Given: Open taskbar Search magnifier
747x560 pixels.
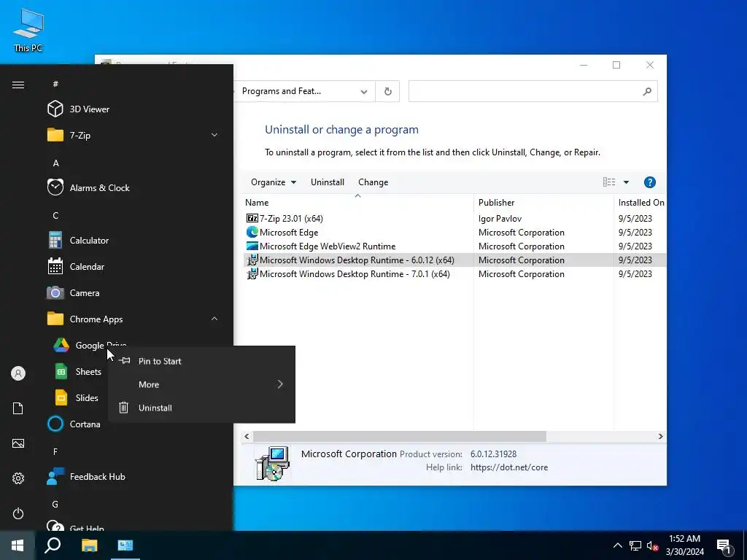Looking at the screenshot, I should pos(53,545).
